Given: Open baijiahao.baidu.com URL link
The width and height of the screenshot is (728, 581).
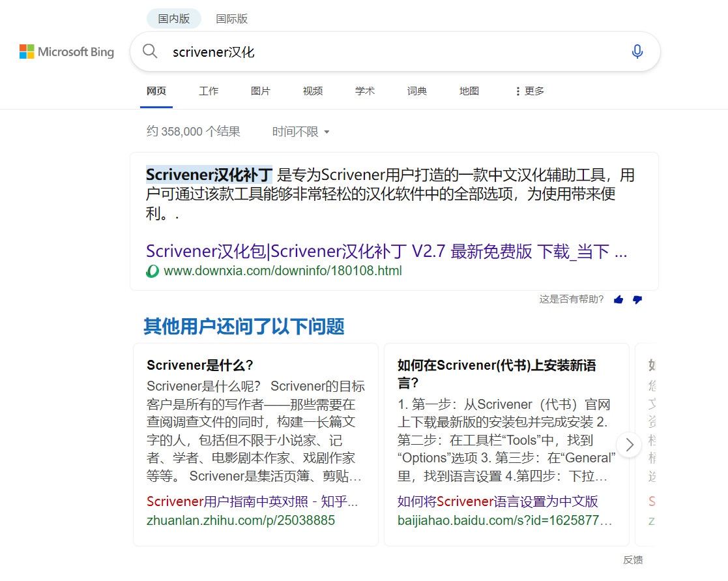Looking at the screenshot, I should coord(504,520).
